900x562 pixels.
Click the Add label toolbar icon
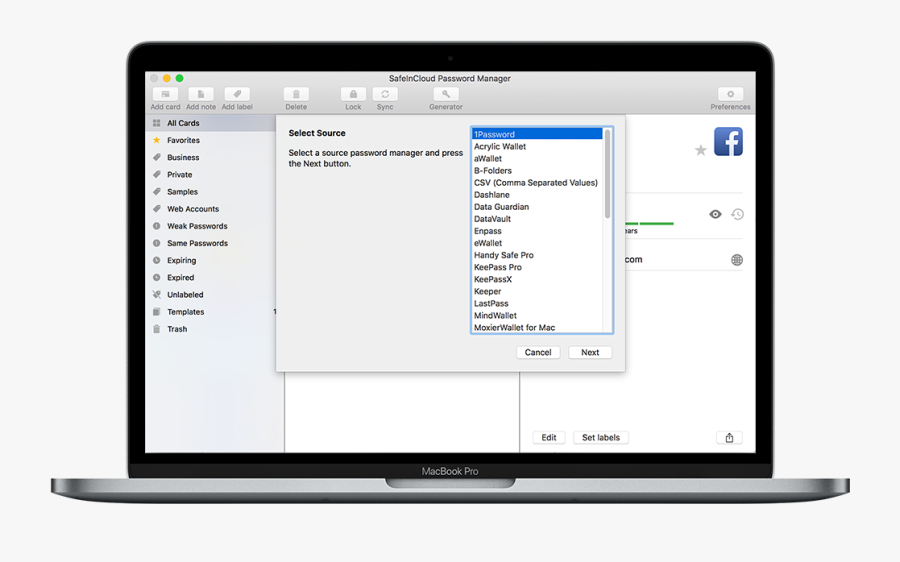[x=237, y=94]
